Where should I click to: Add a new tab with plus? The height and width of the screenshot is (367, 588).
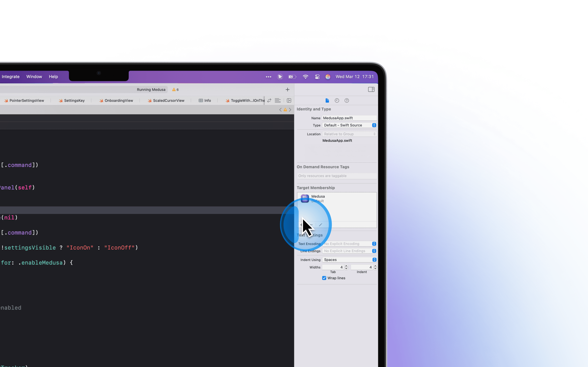coord(287,90)
